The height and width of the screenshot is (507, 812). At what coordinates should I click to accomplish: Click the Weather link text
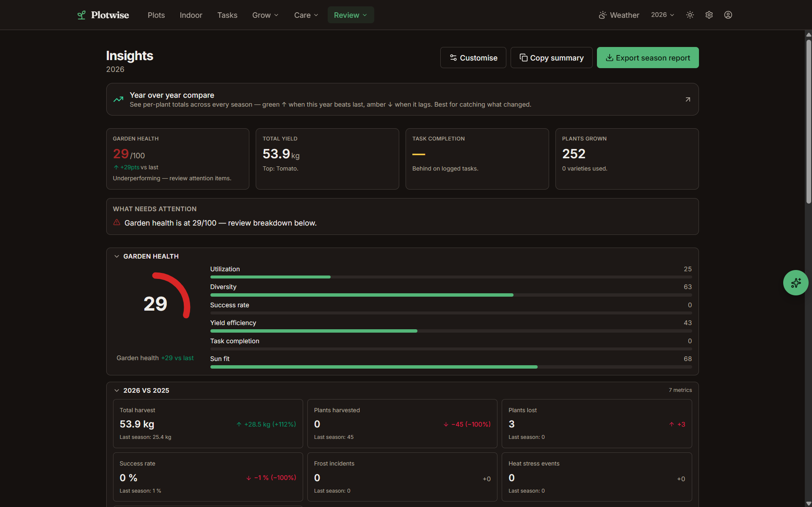[624, 15]
